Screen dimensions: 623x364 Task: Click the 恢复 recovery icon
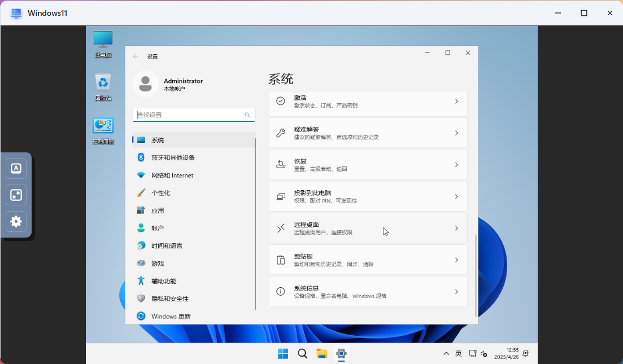(x=281, y=165)
